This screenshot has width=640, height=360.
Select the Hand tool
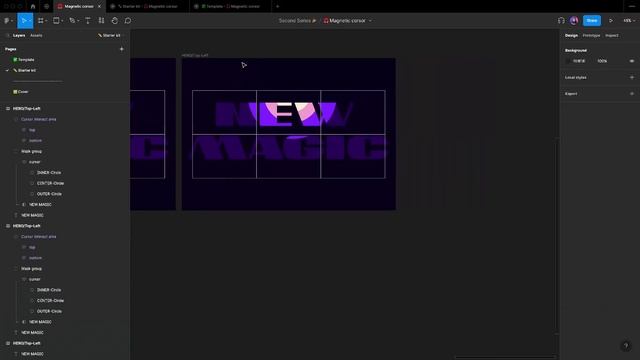pos(115,20)
